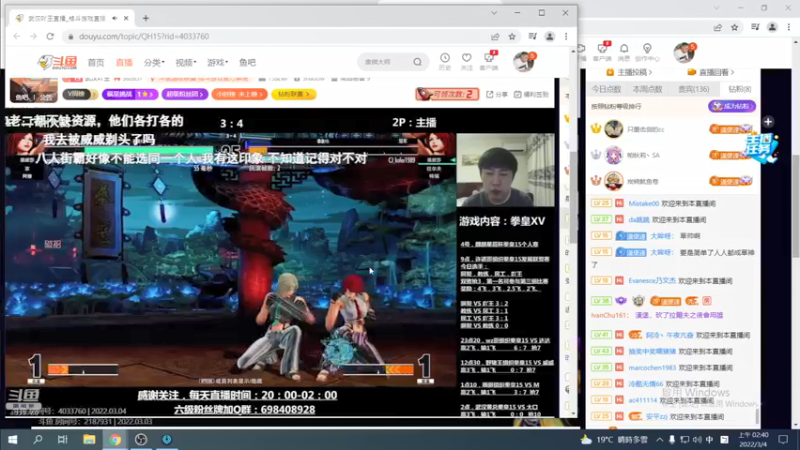Click the streamer webcam overlay
The width and height of the screenshot is (800, 450).
click(505, 170)
